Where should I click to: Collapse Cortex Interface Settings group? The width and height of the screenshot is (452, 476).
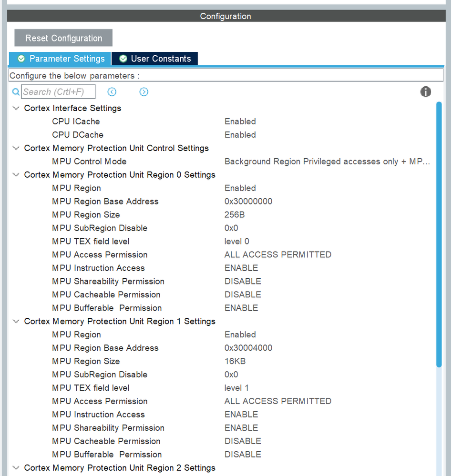[16, 108]
